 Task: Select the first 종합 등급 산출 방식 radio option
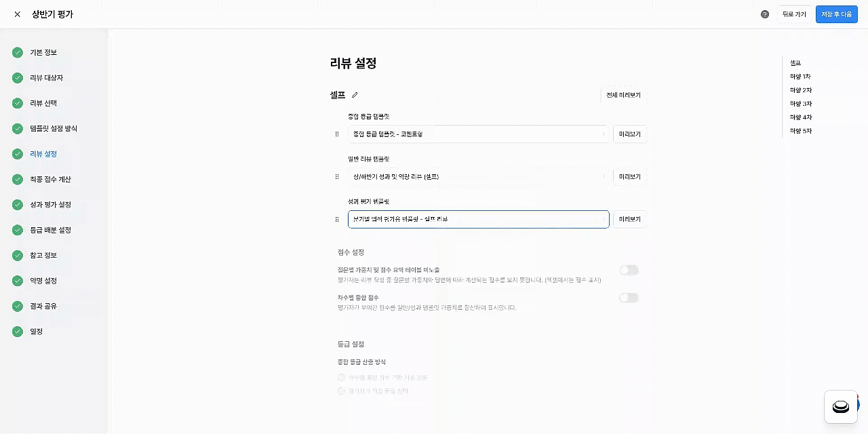coord(342,378)
